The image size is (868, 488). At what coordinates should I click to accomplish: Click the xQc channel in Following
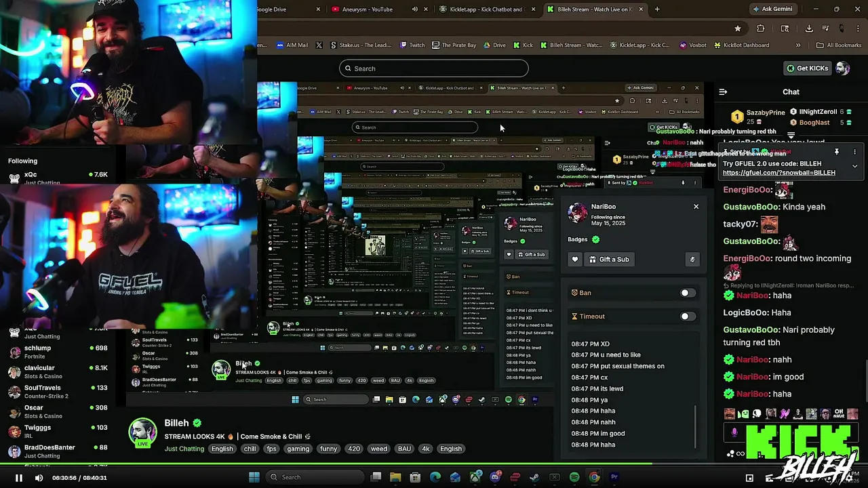(58, 178)
